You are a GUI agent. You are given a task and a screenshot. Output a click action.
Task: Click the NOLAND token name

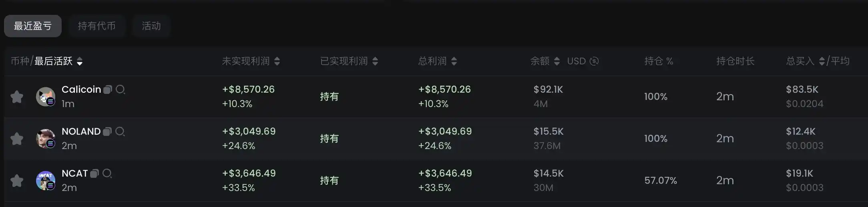81,131
